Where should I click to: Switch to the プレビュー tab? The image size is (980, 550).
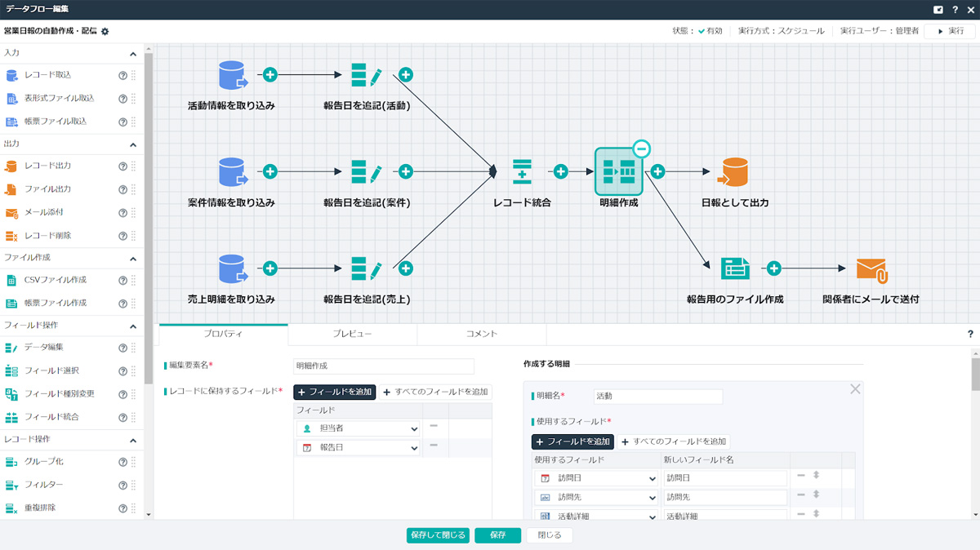point(352,334)
